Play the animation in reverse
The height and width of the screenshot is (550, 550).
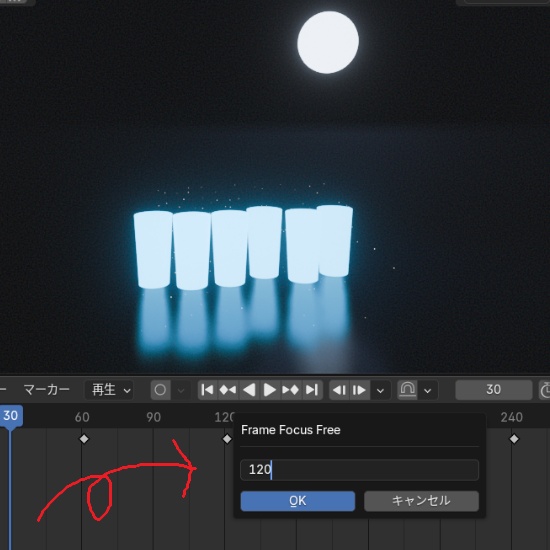coord(249,390)
